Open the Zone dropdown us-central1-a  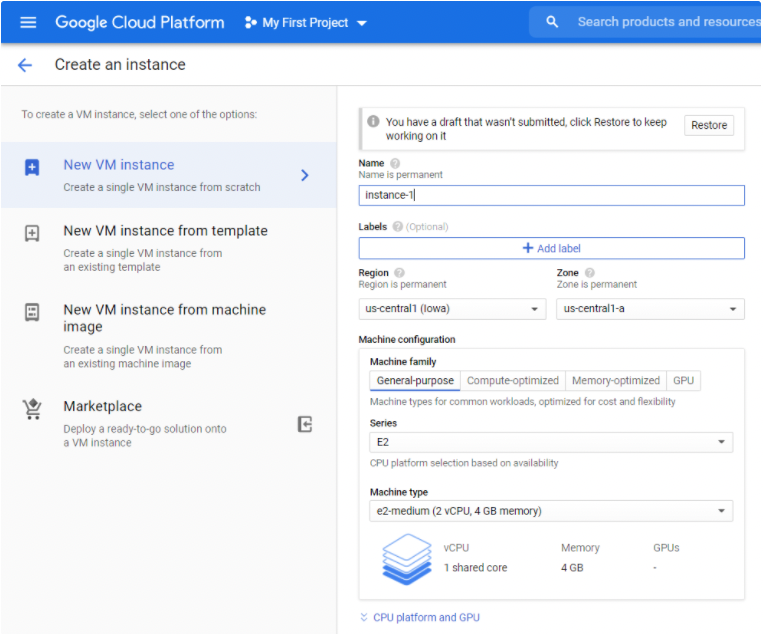649,309
